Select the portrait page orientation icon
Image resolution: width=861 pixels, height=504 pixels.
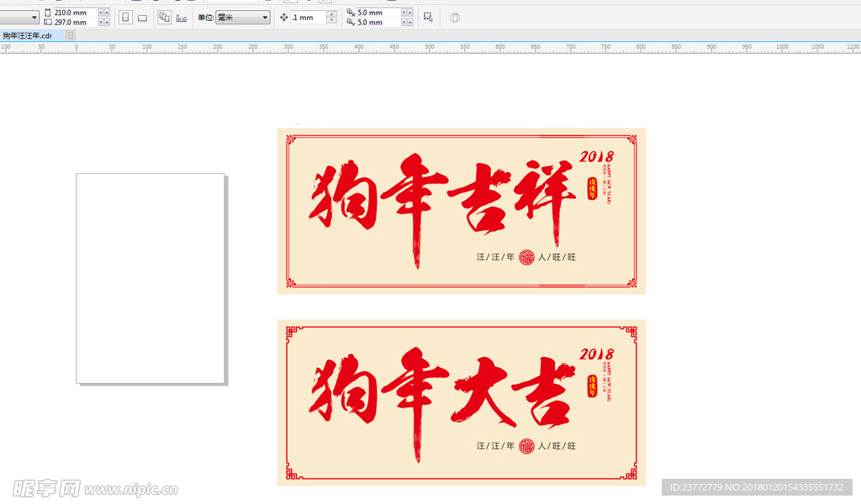click(125, 18)
